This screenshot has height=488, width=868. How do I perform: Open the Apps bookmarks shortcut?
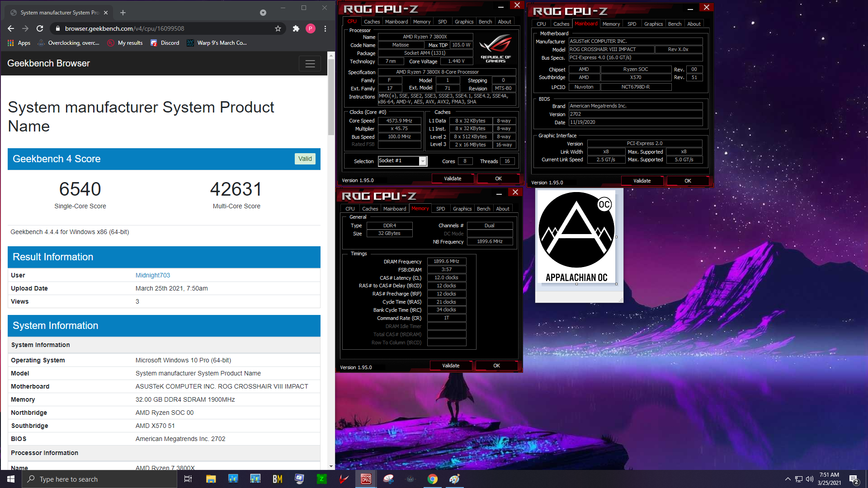click(x=19, y=43)
